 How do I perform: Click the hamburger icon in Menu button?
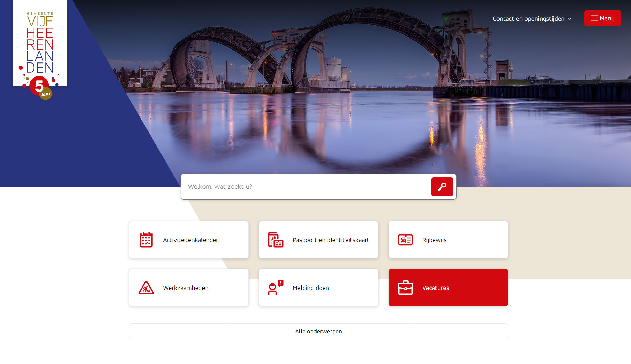tap(594, 18)
